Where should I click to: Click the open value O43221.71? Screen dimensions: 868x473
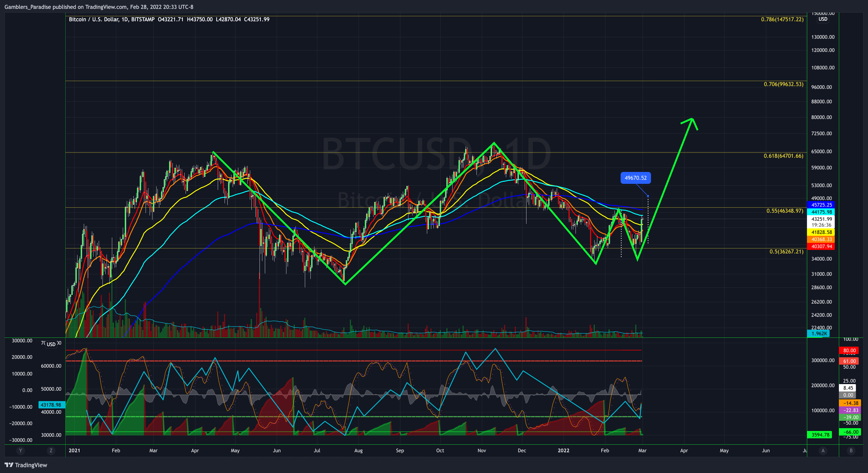click(x=170, y=19)
